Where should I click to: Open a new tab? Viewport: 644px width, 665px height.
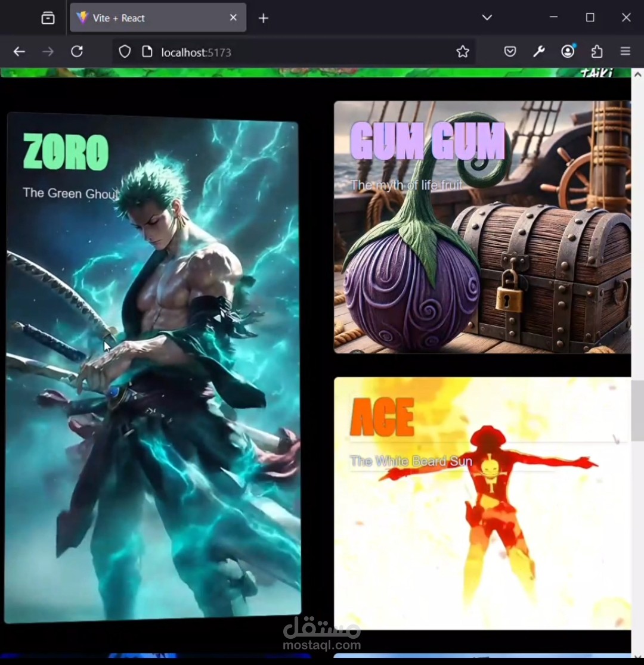263,18
